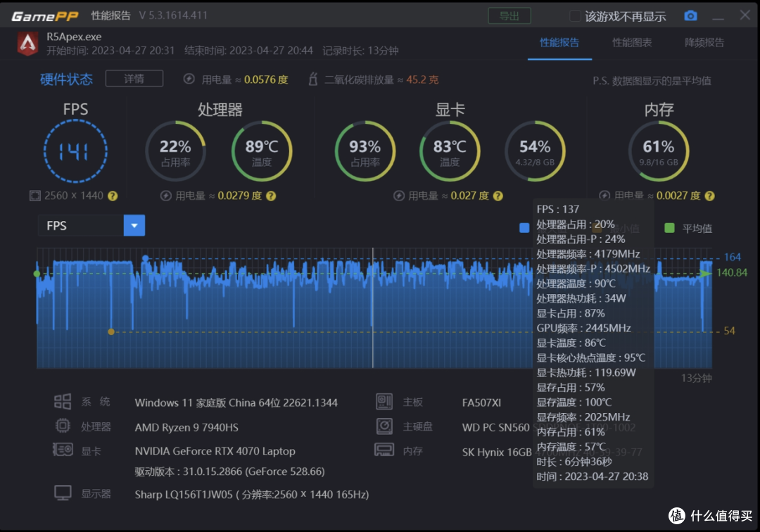The height and width of the screenshot is (532, 760).
Task: Click the resolution icon beside 2560 x 1440
Action: coord(35,196)
